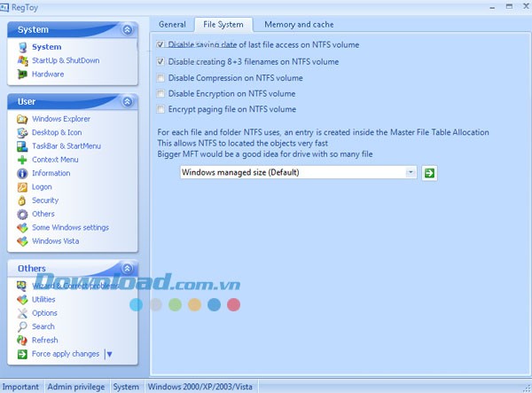Image resolution: width=532 pixels, height=393 pixels.
Task: Check Encrypt paging file on NTFS volume
Action: (160, 109)
